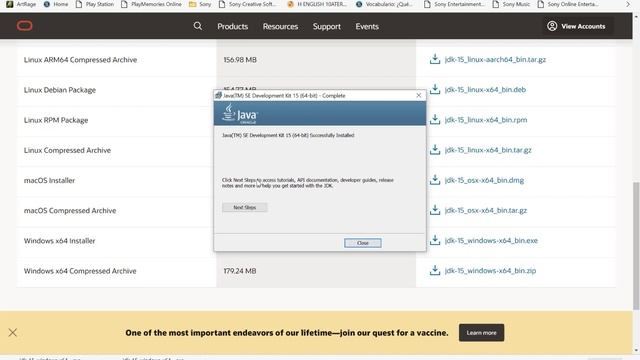Select the Linux RPM Package text
640x360 pixels.
[56, 120]
